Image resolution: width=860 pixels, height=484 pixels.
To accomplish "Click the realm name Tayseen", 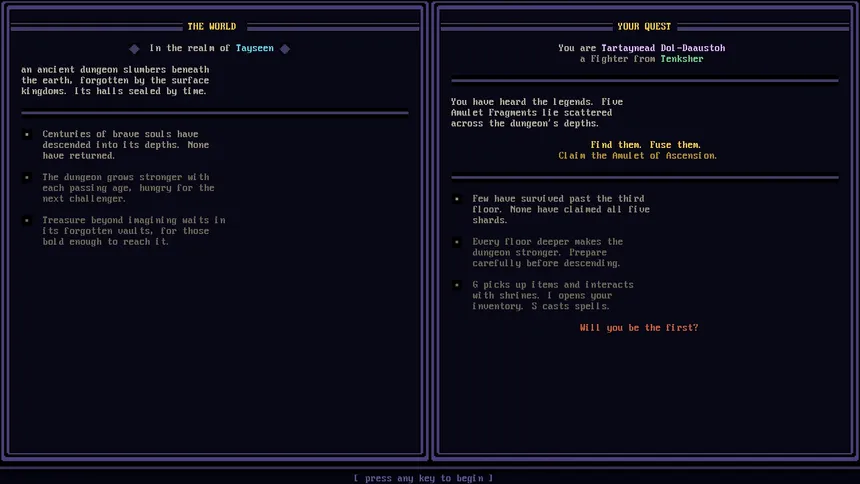I will (x=254, y=48).
